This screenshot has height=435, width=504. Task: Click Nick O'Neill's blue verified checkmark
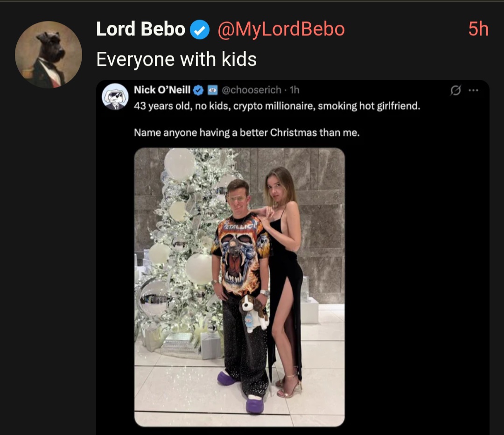198,90
